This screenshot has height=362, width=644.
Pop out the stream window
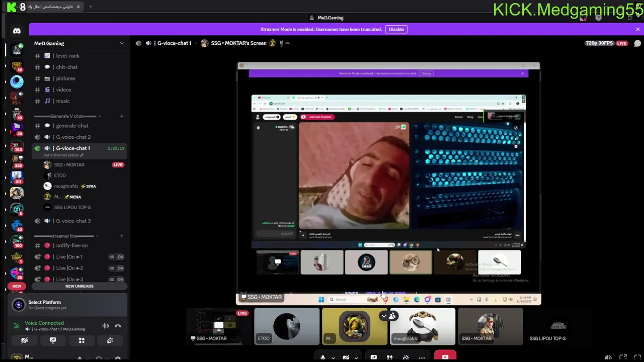(623, 357)
